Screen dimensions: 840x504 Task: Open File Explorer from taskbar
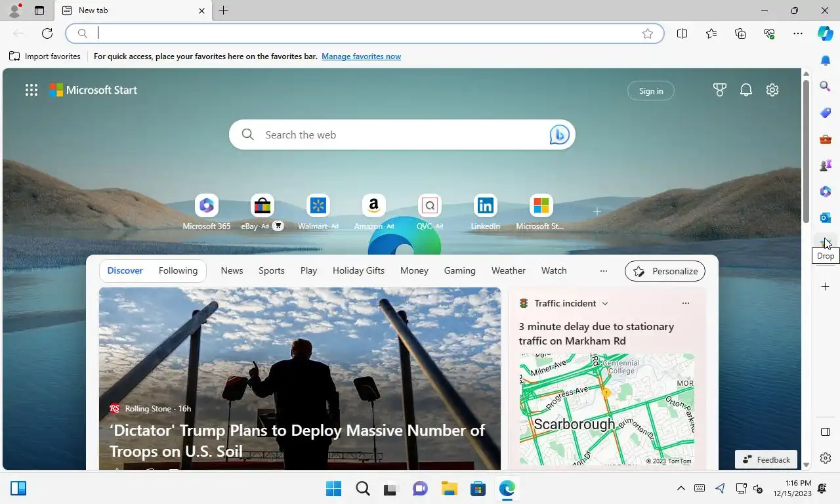pos(450,488)
